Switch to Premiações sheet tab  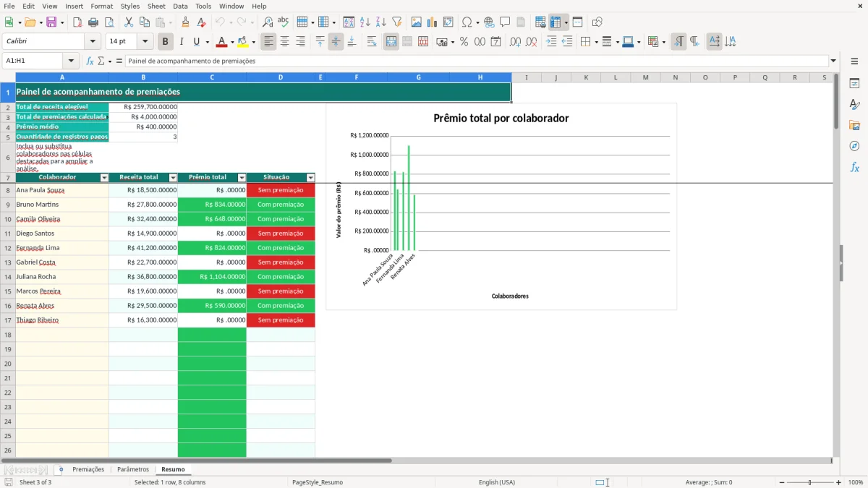pos(88,469)
